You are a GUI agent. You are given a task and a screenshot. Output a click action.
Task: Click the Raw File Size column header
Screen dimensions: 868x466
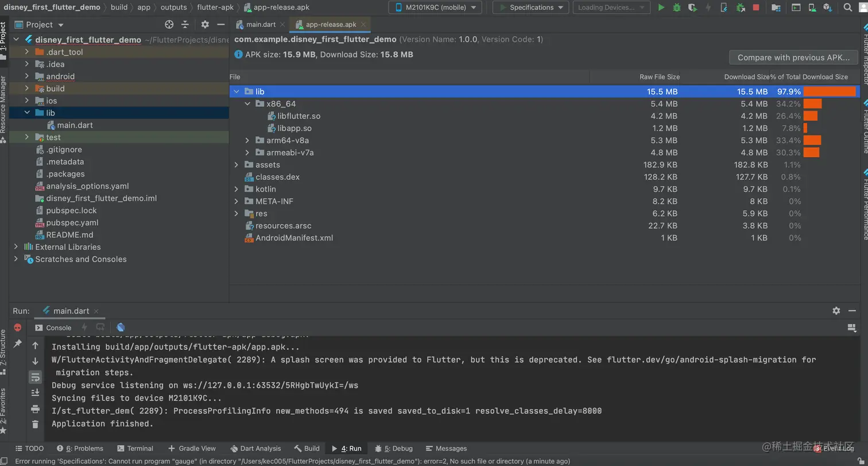coord(660,77)
